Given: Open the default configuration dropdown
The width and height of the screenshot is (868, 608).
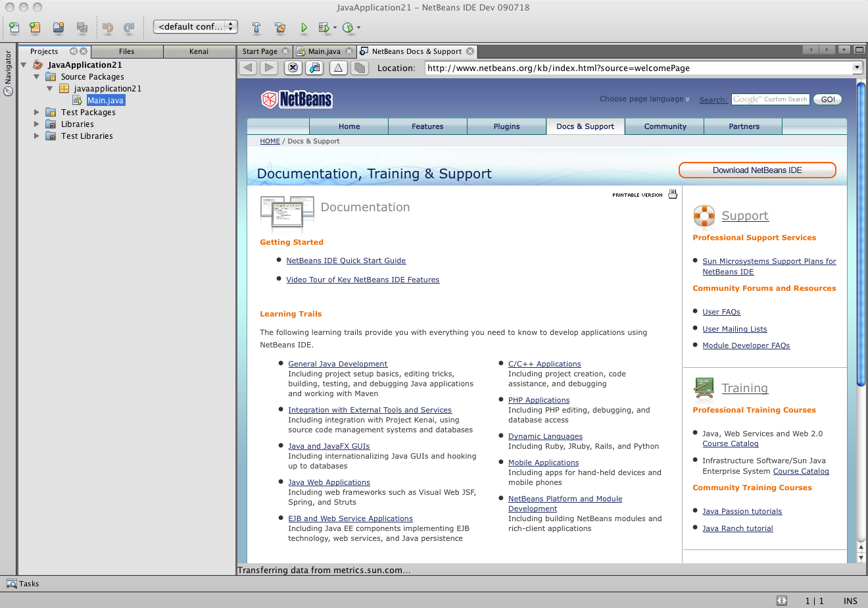Looking at the screenshot, I should [x=195, y=27].
